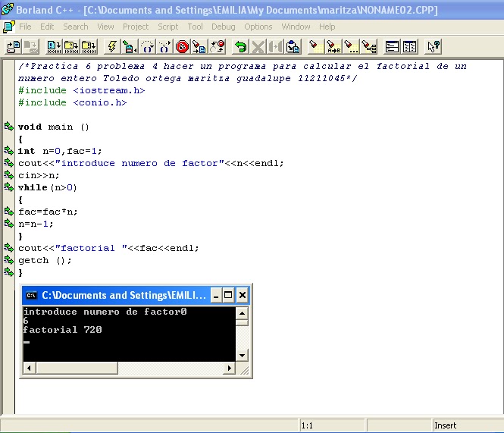Click the int n=0,fac=1; code line
504x433 pixels.
point(60,151)
